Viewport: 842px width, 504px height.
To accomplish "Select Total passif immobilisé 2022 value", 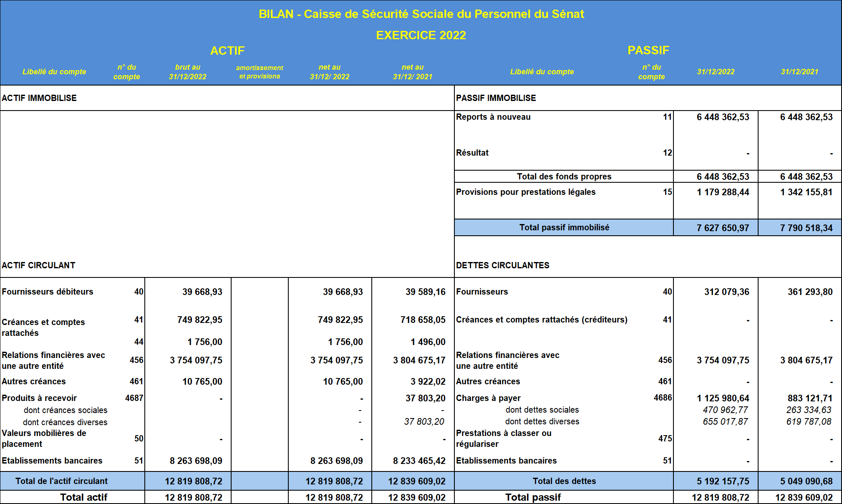I will coord(723,228).
